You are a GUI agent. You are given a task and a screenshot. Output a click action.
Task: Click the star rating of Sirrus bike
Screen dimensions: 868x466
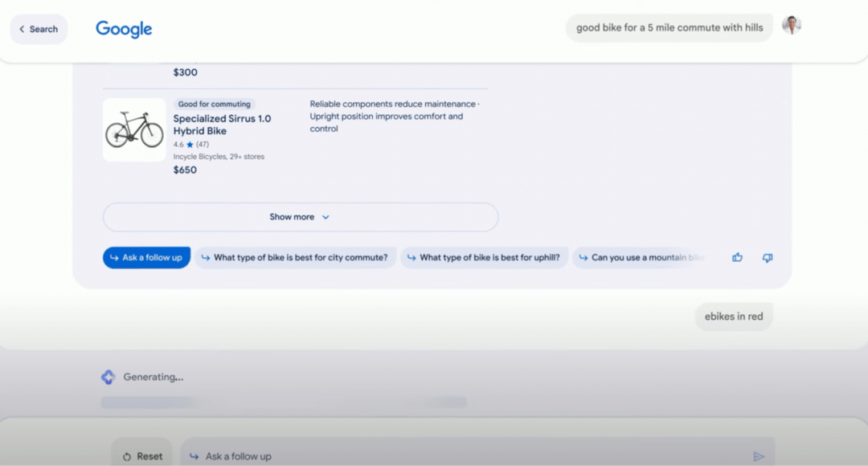[x=190, y=145]
